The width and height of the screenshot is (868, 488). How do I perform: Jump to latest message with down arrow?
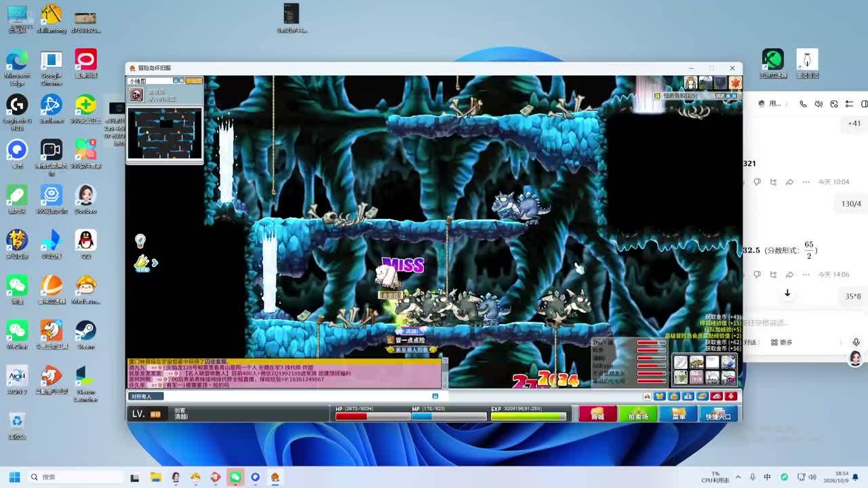point(787,293)
